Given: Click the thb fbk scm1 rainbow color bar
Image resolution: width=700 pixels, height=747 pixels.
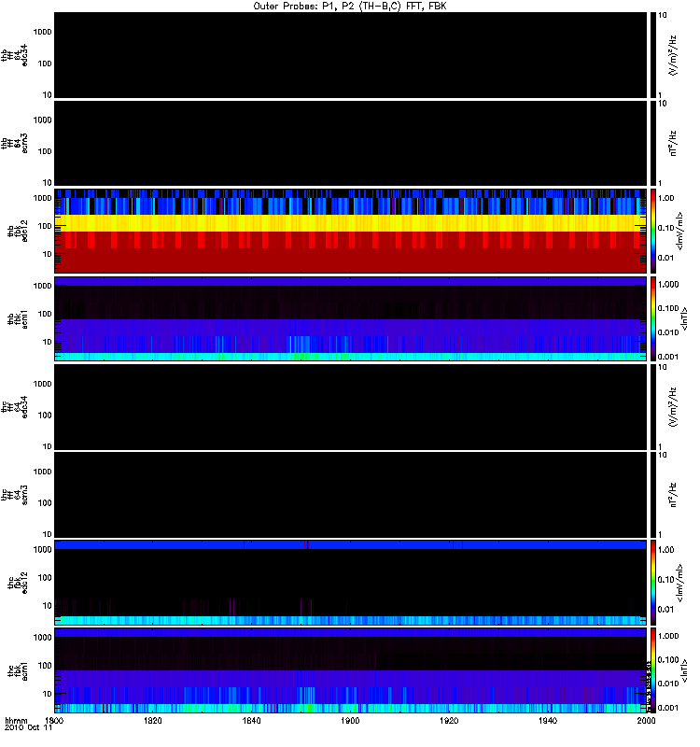Looking at the screenshot, I should 652,318.
